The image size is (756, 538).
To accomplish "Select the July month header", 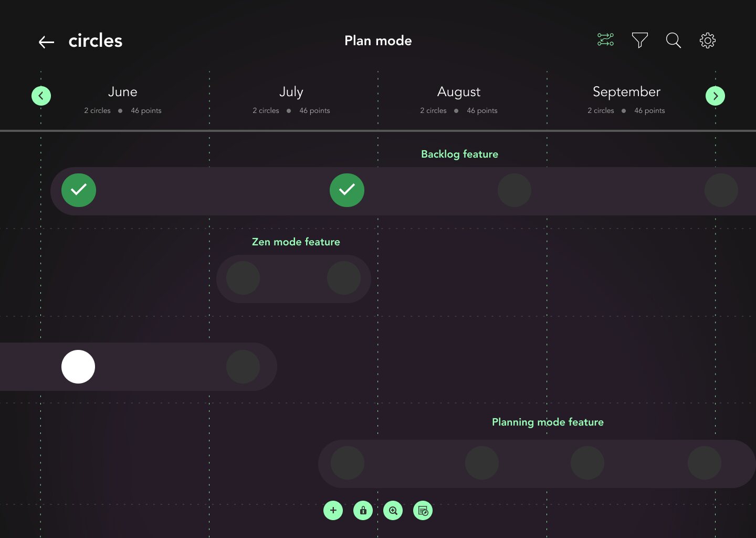I will 291,92.
